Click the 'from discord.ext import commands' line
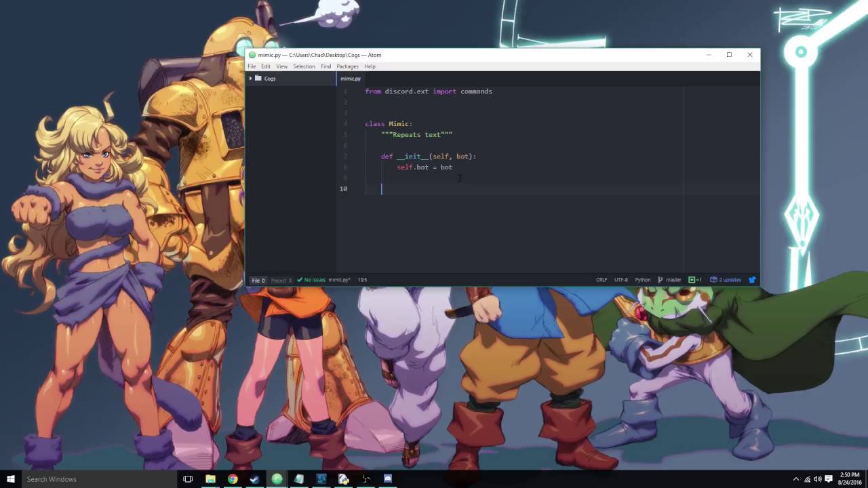 tap(429, 91)
